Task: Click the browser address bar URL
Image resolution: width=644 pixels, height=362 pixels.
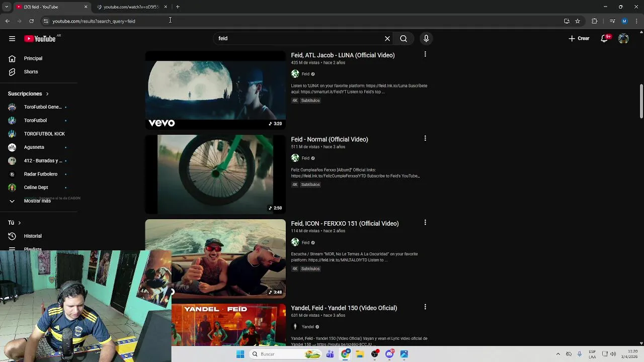Action: click(94, 21)
